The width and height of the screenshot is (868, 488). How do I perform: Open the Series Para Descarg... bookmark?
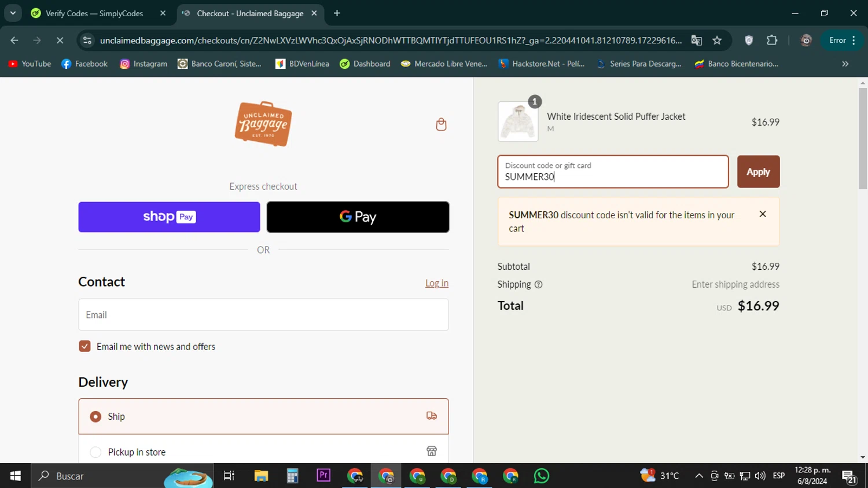pos(639,64)
